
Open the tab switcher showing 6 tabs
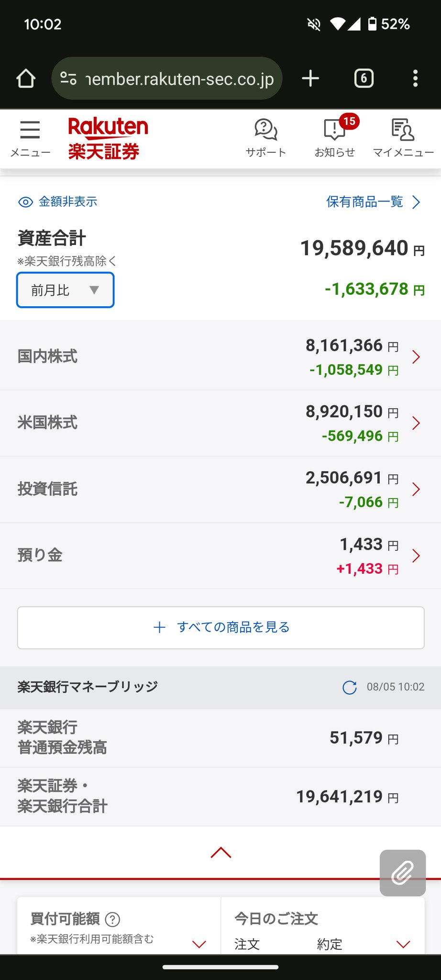tap(364, 78)
